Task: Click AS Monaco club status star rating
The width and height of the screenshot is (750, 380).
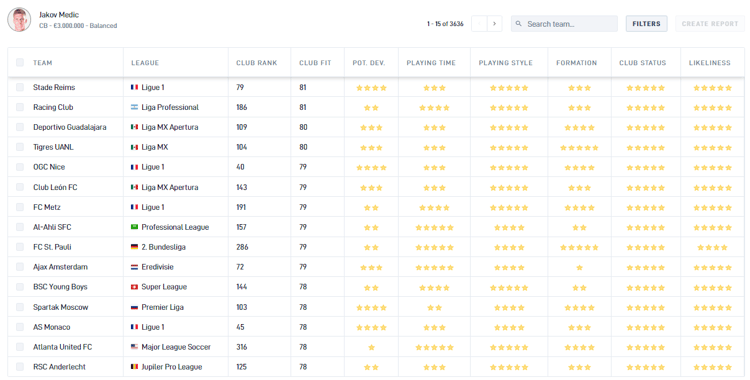Action: point(646,328)
